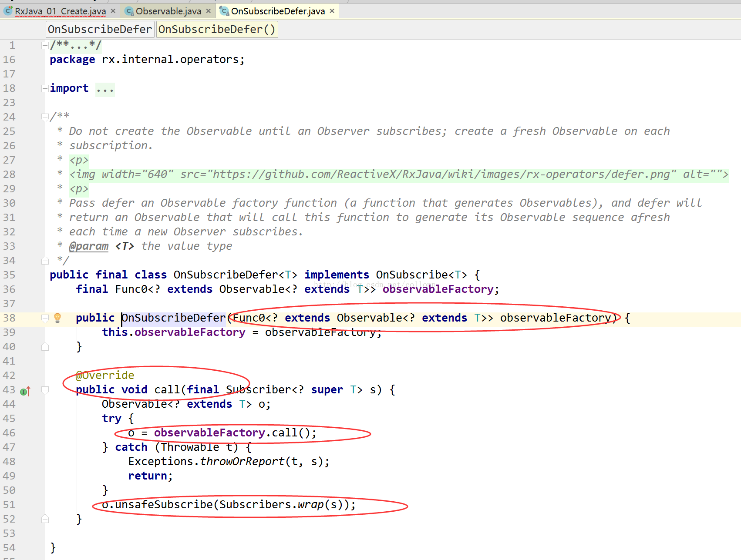Click the class name 'OnSubscribeDefer<T>' in its declaration
The width and height of the screenshot is (741, 560).
236,275
